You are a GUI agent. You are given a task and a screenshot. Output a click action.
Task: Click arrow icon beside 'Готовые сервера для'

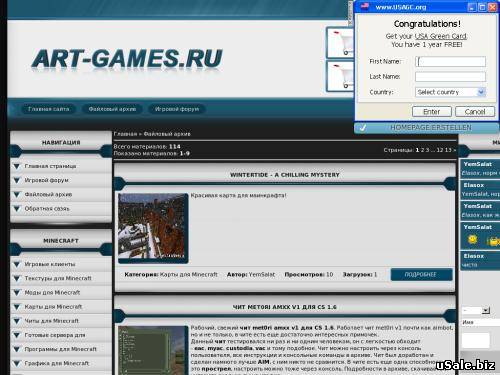point(16,335)
